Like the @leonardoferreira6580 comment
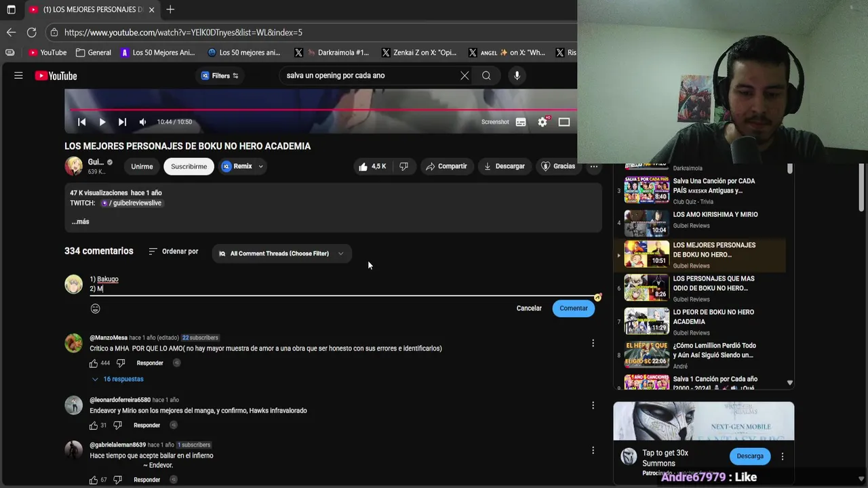The height and width of the screenshot is (488, 868). (94, 426)
